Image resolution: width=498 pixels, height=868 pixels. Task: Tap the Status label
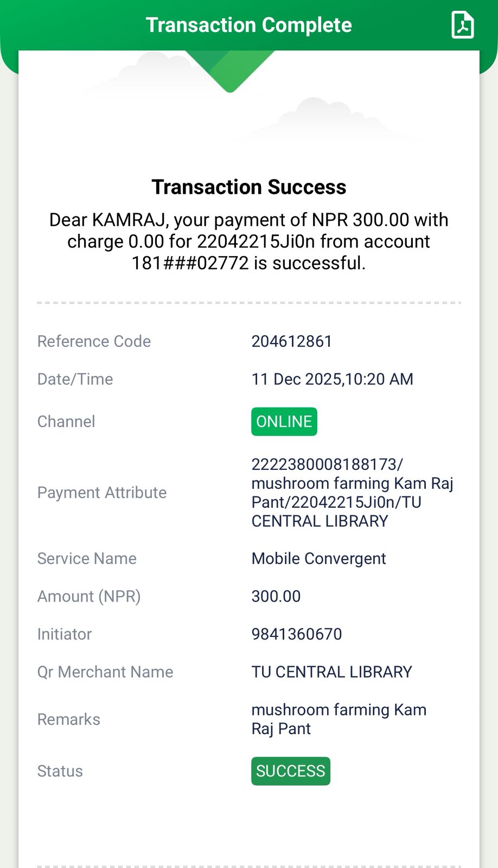tap(60, 771)
